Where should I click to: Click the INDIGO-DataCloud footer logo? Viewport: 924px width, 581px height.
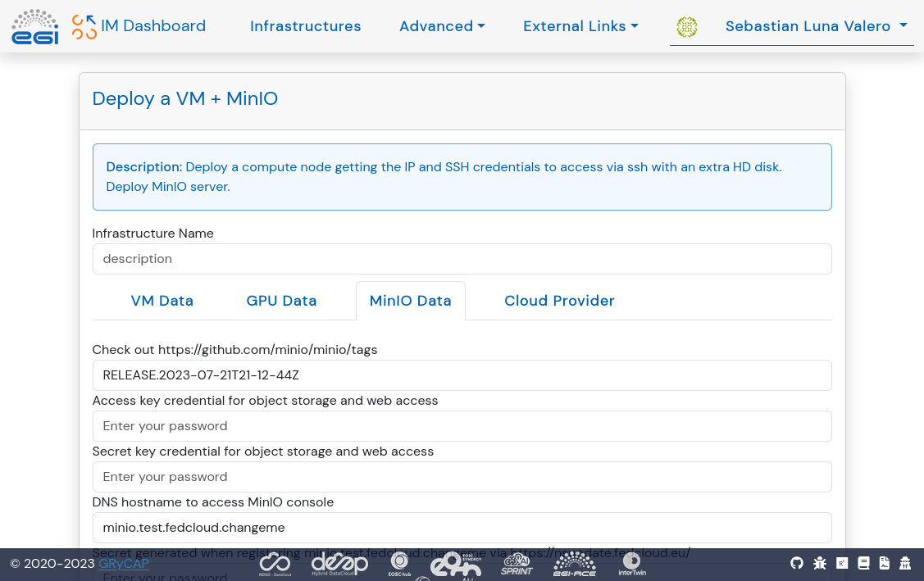tap(275, 565)
